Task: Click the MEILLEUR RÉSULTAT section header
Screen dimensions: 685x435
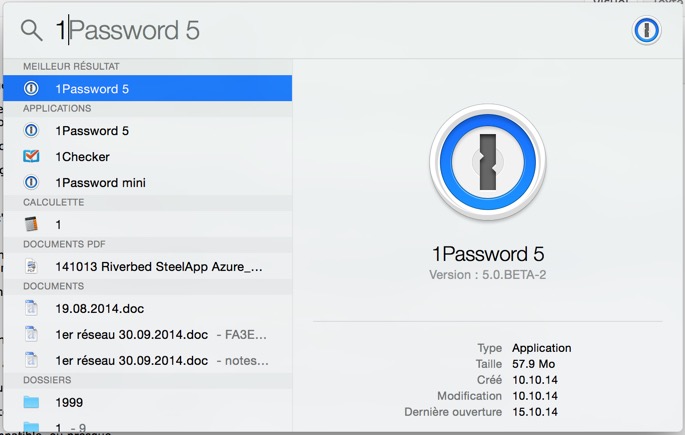Action: pos(71,66)
